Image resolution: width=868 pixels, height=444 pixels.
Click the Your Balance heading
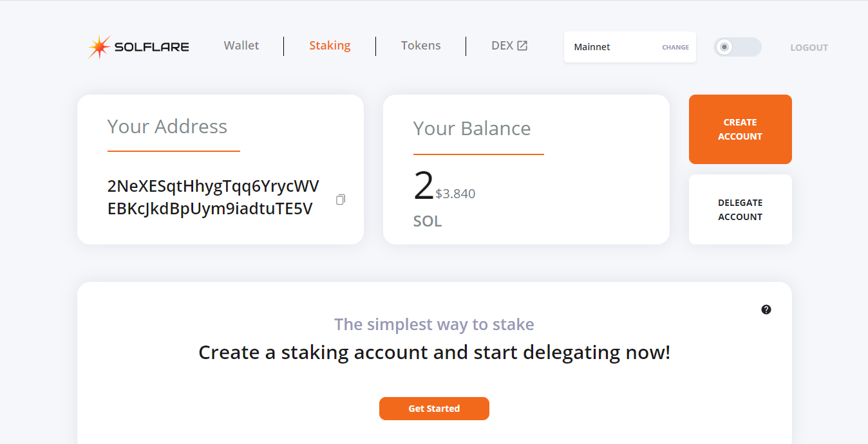click(x=472, y=129)
